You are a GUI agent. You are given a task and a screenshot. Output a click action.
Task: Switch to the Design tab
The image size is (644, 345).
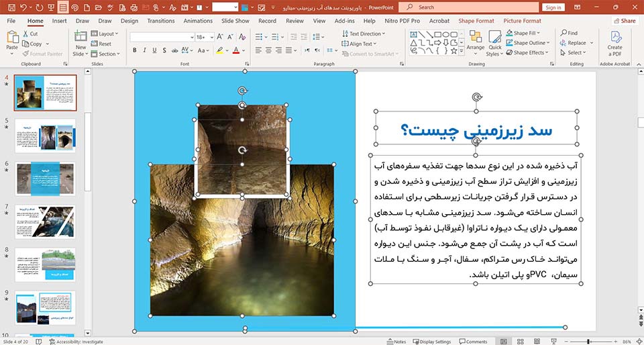click(129, 21)
